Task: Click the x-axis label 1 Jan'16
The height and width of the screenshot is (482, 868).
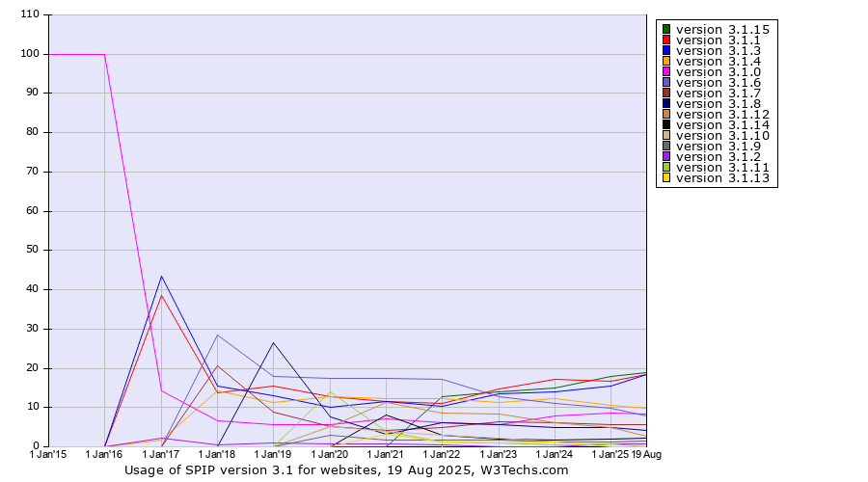Action: coord(104,454)
